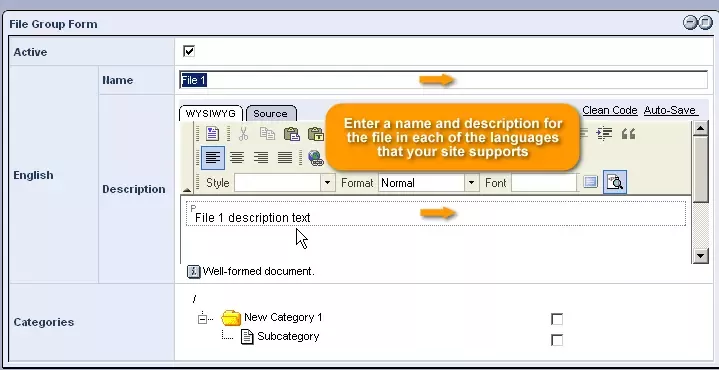Click the File Group Form title text

coord(53,24)
